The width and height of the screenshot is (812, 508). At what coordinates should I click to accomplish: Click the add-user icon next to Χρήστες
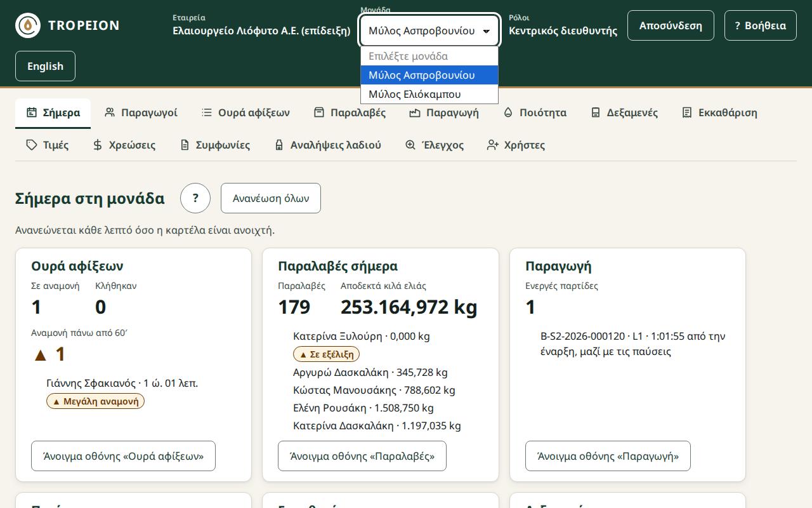(x=493, y=145)
